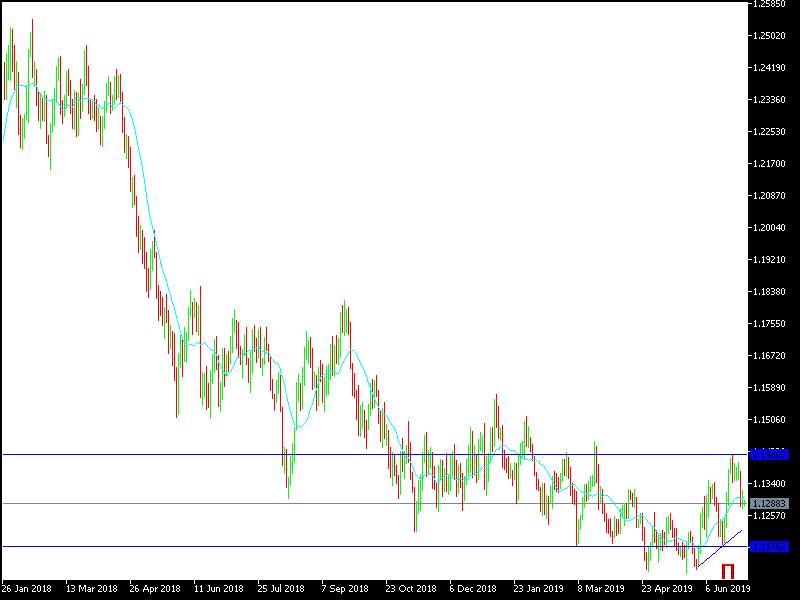Click the 23 Oct 2018 date label
This screenshot has height=600, width=800.
pyautogui.click(x=411, y=589)
